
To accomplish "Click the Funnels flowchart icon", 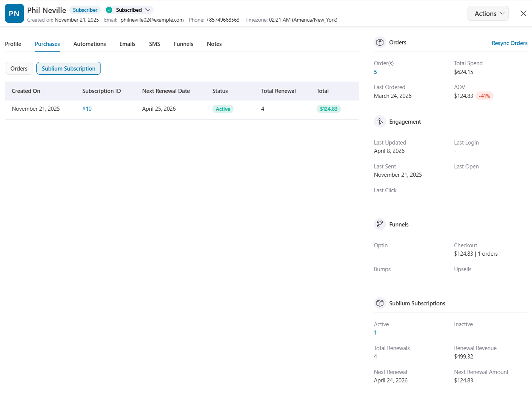I will (x=380, y=224).
